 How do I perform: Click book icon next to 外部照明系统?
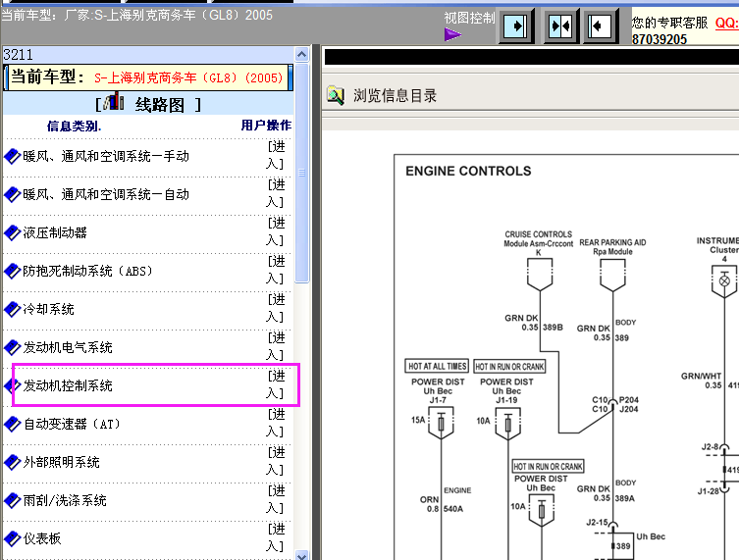[12, 462]
